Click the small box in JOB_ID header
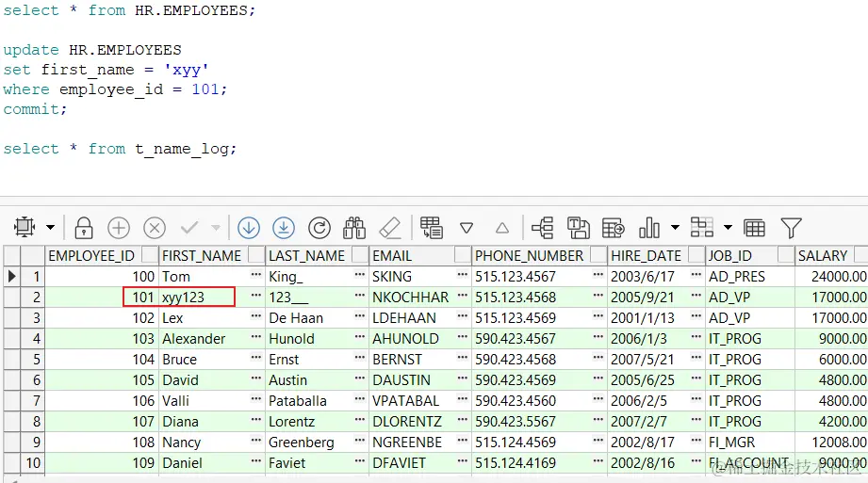 (785, 254)
